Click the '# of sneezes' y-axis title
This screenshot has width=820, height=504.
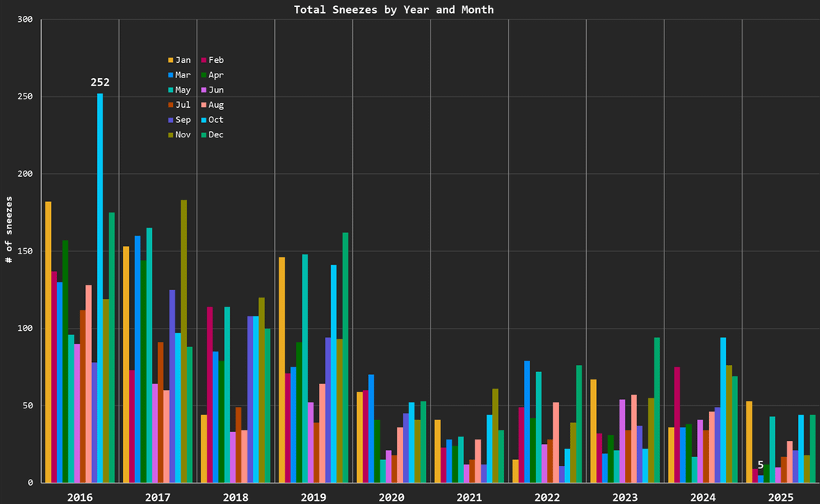click(x=9, y=229)
